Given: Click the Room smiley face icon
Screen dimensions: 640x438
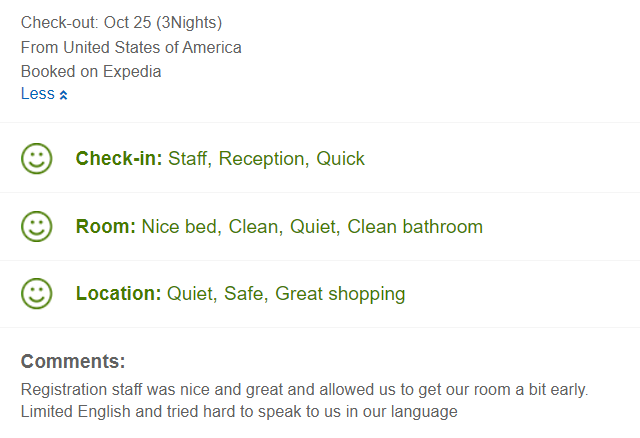Looking at the screenshot, I should click(37, 227).
